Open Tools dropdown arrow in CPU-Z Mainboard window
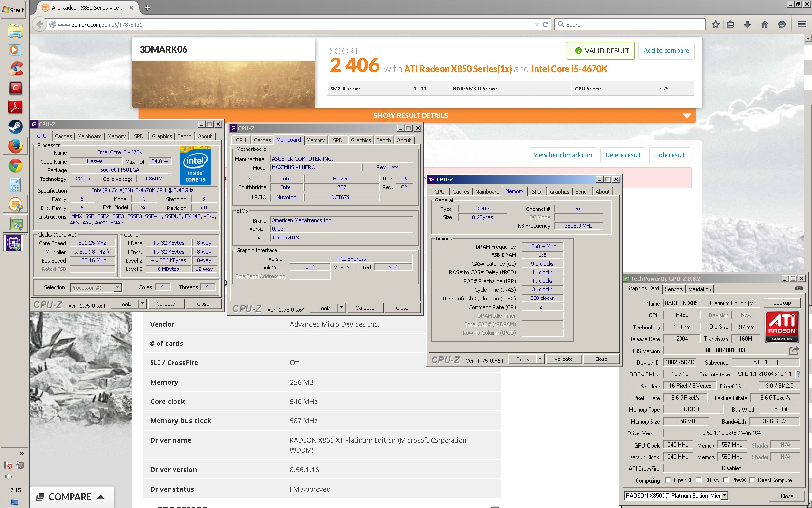The image size is (812, 508). (341, 308)
